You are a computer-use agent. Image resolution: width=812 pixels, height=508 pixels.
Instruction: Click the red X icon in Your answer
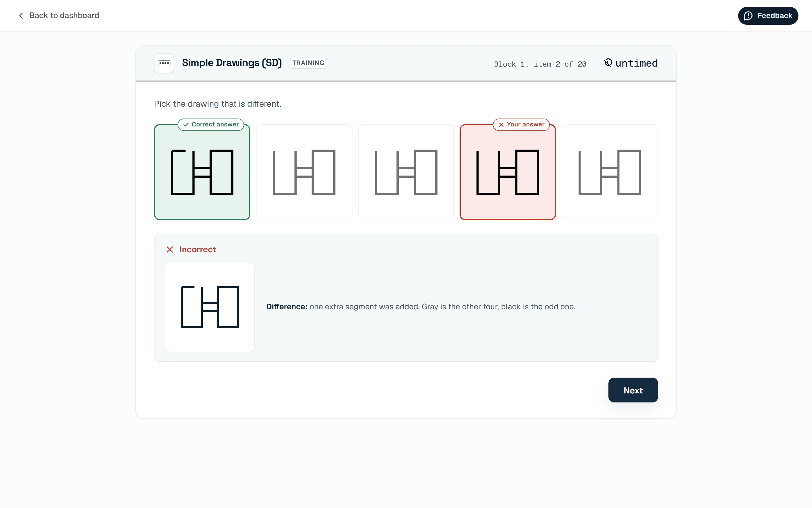(501, 125)
